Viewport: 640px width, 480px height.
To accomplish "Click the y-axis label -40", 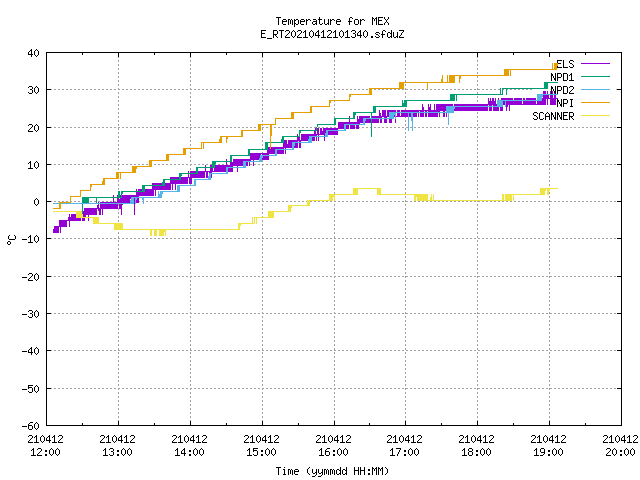I will pos(31,351).
